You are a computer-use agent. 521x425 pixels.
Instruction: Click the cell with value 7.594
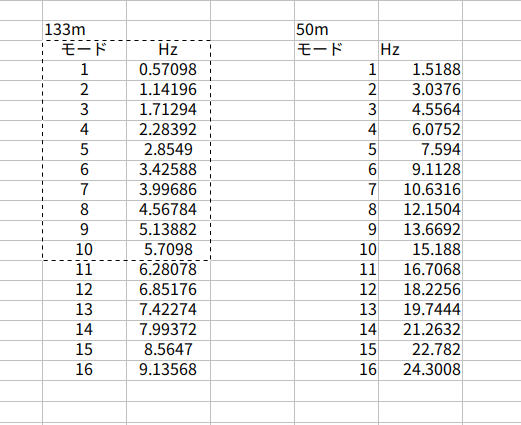click(x=421, y=150)
